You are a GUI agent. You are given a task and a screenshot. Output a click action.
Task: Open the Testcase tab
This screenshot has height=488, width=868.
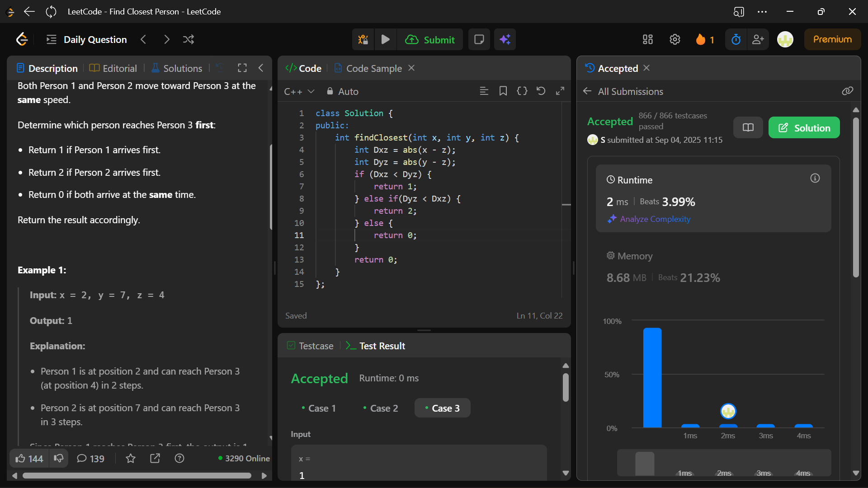(311, 346)
